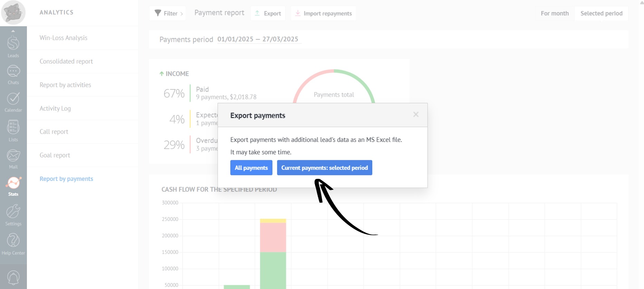
Task: Export current payments for selected period
Action: pos(324,168)
